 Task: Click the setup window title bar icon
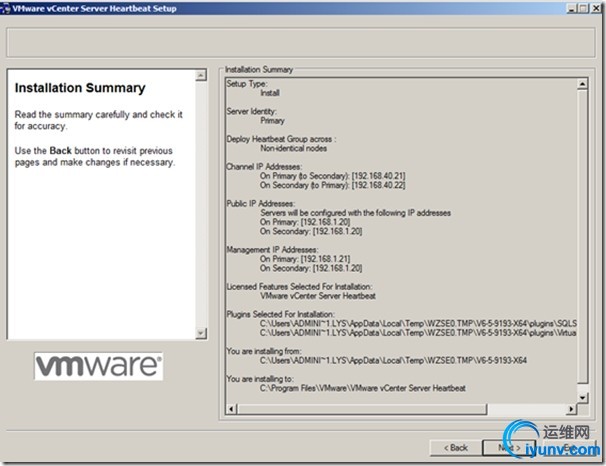click(6, 9)
